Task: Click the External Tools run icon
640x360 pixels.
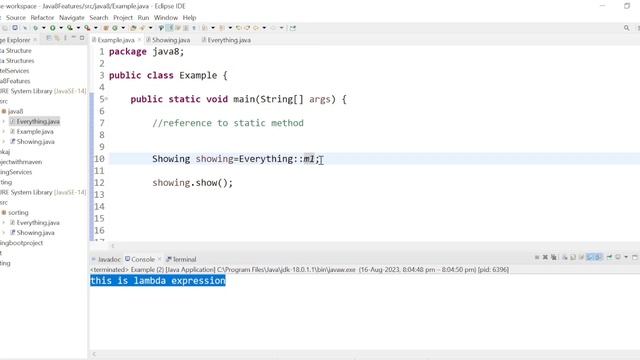Action: [x=87, y=28]
